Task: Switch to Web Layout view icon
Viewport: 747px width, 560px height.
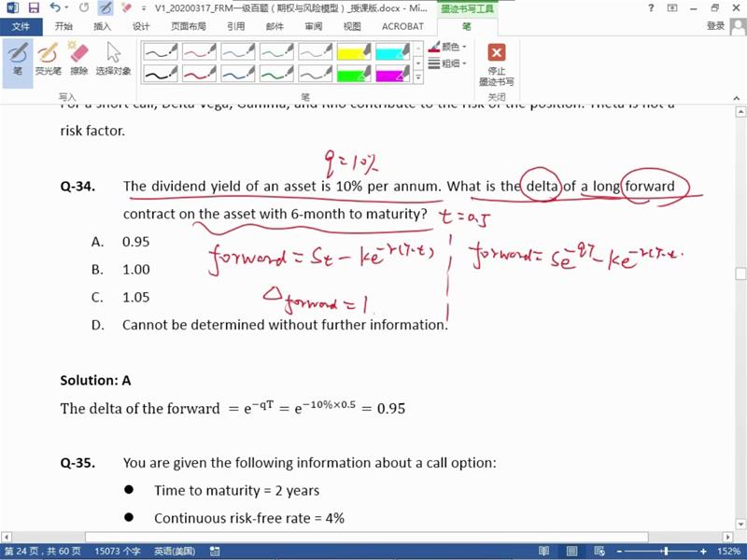Action: pyautogui.click(x=599, y=552)
